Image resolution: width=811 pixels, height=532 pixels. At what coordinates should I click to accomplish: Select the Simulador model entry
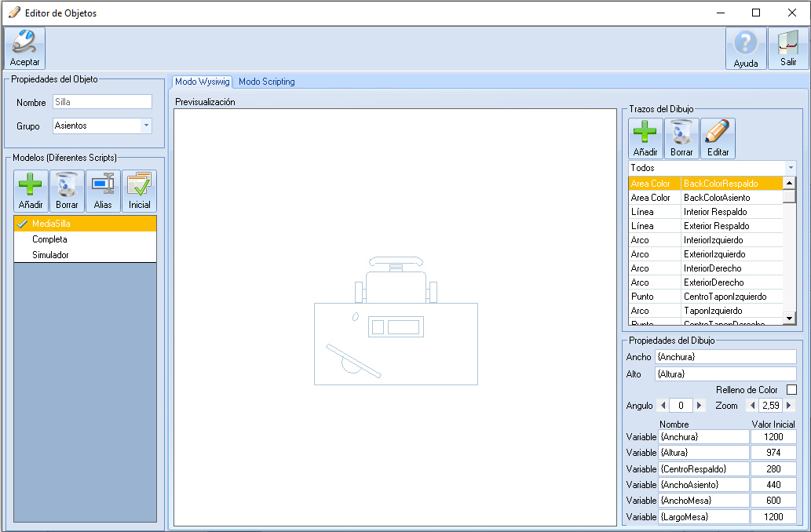pos(50,255)
